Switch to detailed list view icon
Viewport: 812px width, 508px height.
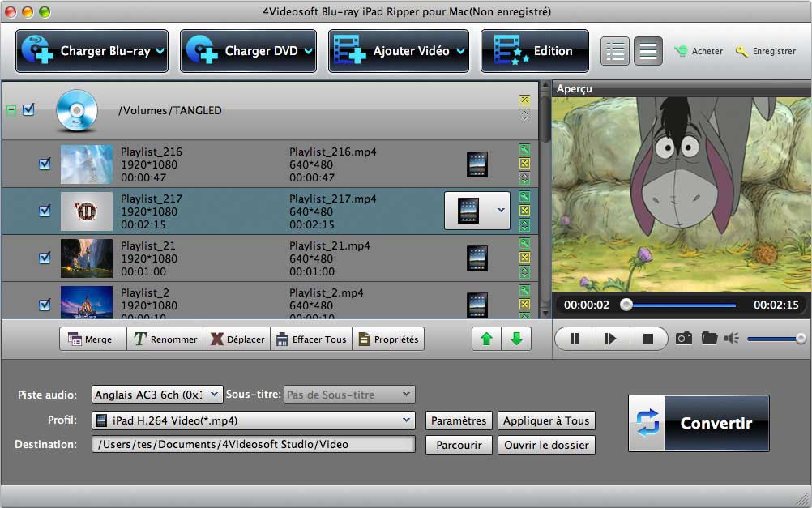(x=615, y=51)
